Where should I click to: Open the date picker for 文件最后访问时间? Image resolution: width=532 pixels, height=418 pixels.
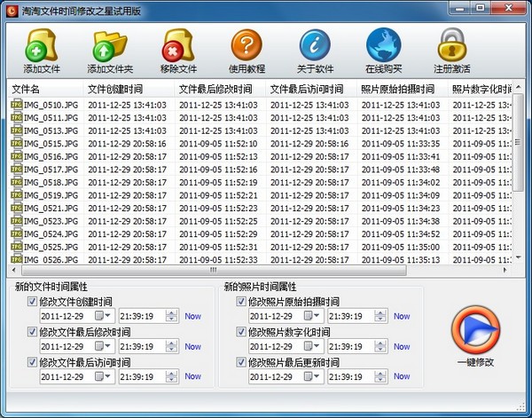[103, 376]
